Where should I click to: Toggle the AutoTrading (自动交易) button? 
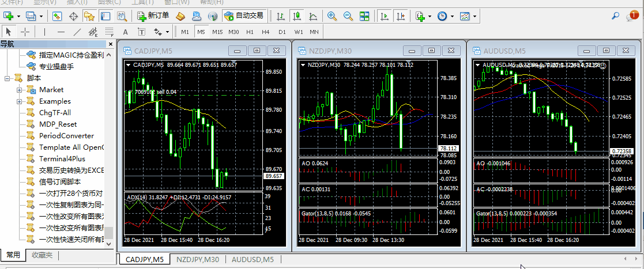(244, 16)
